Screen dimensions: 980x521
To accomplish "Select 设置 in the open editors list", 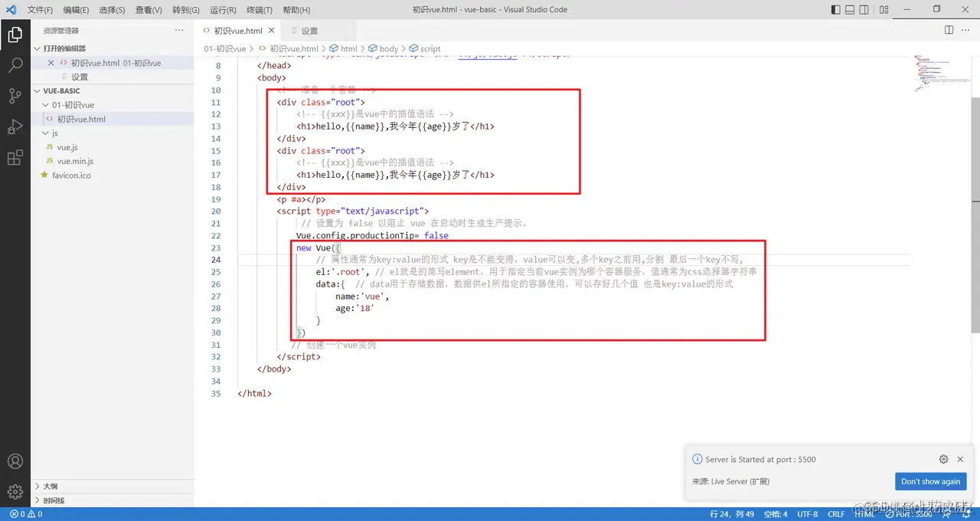I will click(x=112, y=77).
